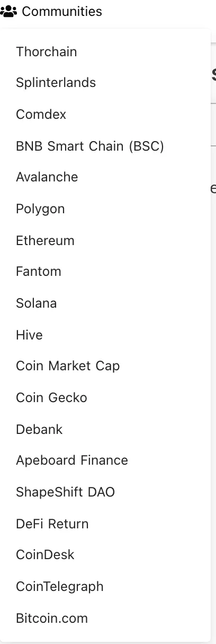The image size is (216, 644).
Task: Open BNB Smart Chain (BSC) community
Action: (x=105, y=146)
